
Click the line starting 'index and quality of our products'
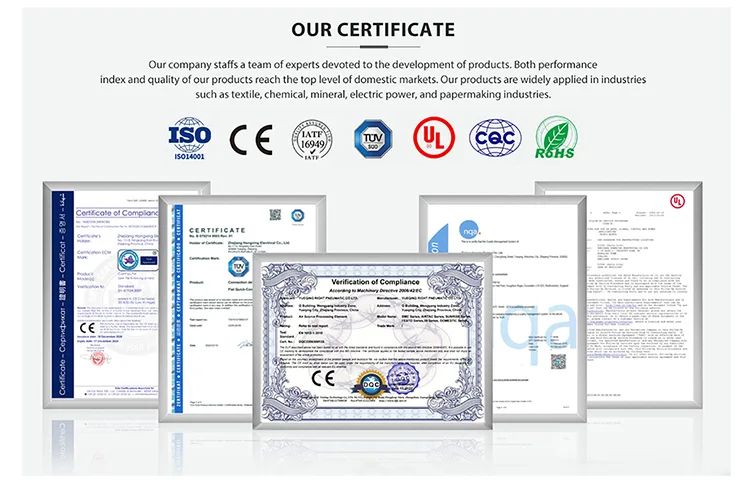(x=373, y=79)
